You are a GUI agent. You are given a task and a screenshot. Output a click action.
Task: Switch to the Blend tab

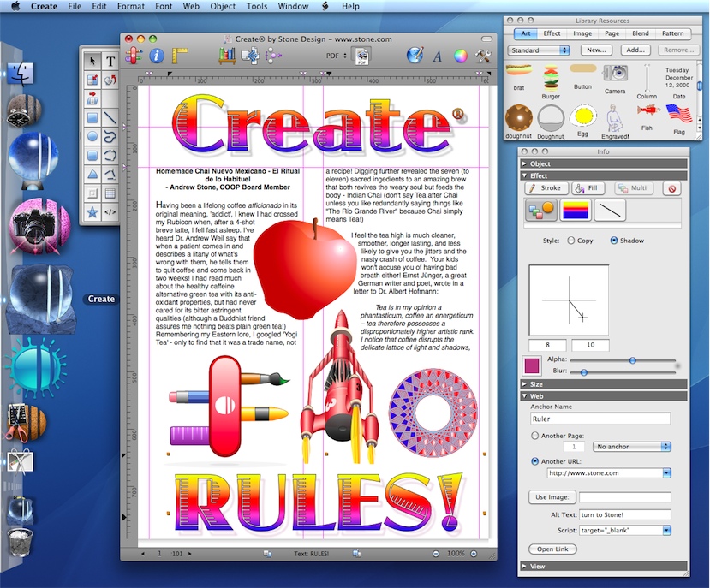(641, 33)
